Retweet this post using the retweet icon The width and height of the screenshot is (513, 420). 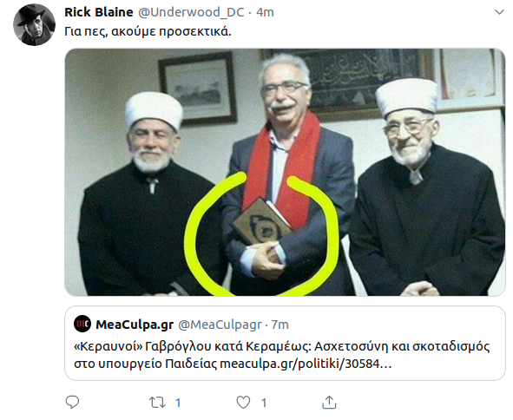tap(157, 403)
